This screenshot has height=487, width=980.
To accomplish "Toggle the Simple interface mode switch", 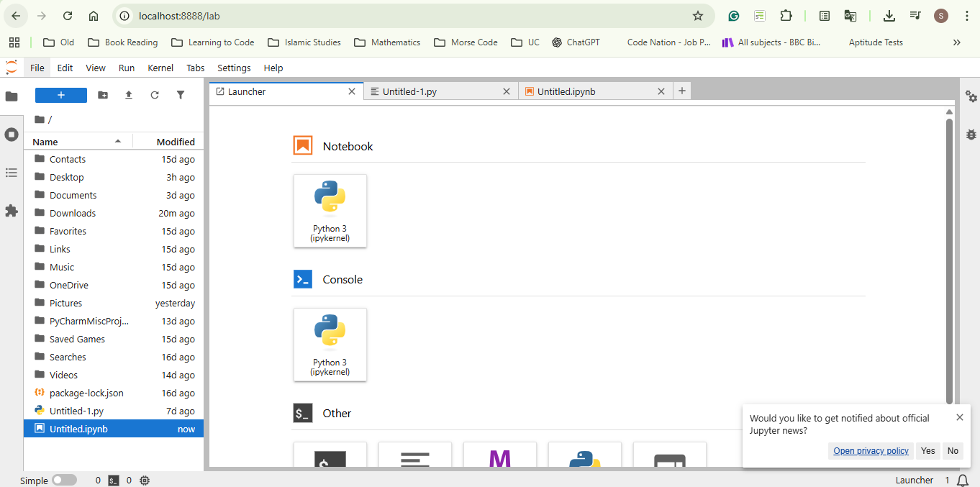I will click(x=64, y=480).
